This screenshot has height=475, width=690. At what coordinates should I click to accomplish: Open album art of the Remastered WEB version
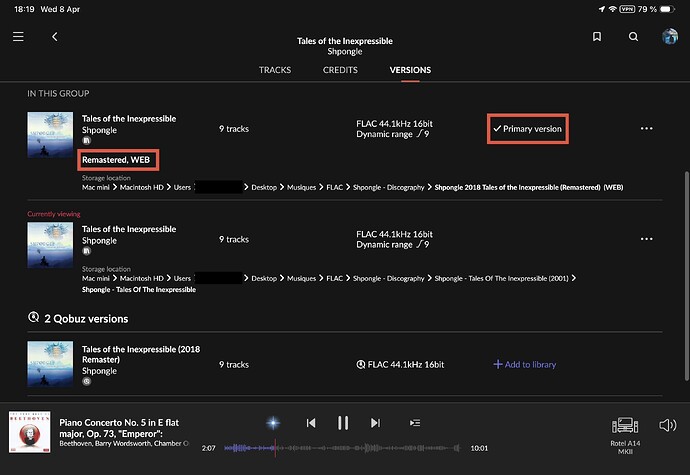click(50, 135)
